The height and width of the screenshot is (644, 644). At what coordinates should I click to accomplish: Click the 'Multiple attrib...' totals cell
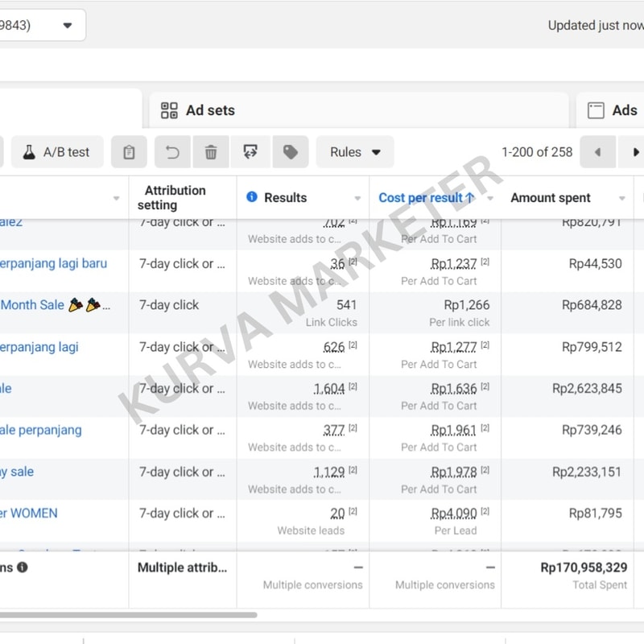182,568
